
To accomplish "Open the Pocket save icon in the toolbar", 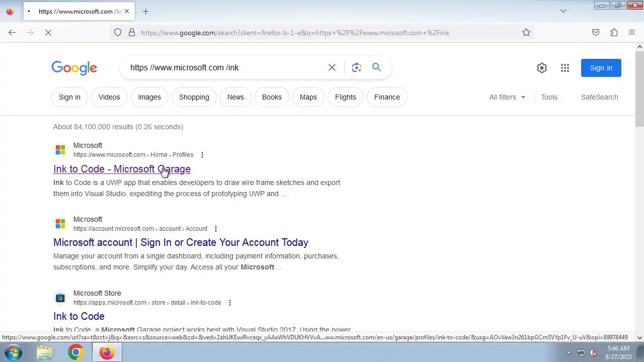I will (x=596, y=33).
